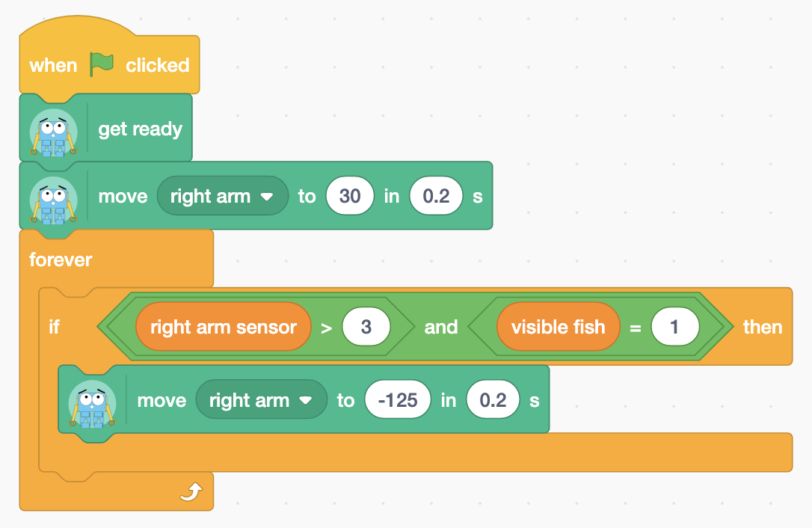Click the robot icon on get ready block
812x528 pixels.
click(53, 132)
